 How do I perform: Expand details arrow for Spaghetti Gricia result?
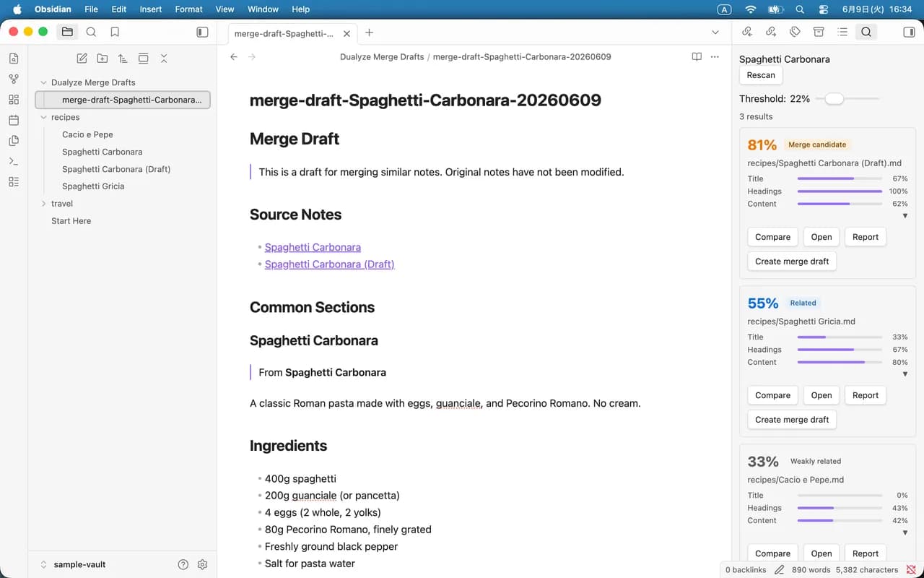coord(905,374)
